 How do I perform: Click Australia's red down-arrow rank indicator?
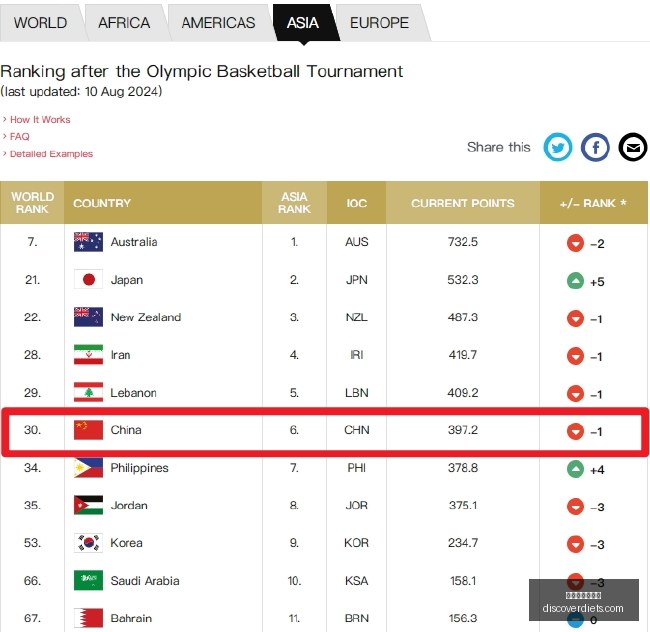click(575, 243)
